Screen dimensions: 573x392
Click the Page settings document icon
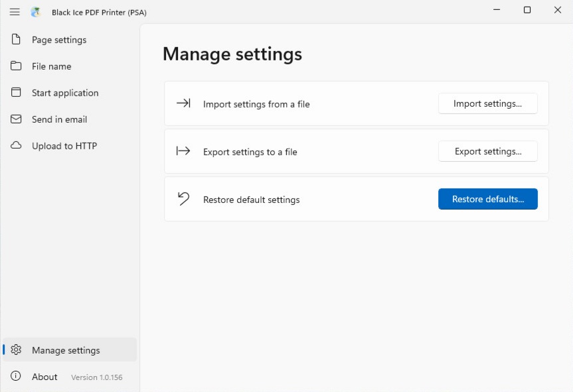16,39
